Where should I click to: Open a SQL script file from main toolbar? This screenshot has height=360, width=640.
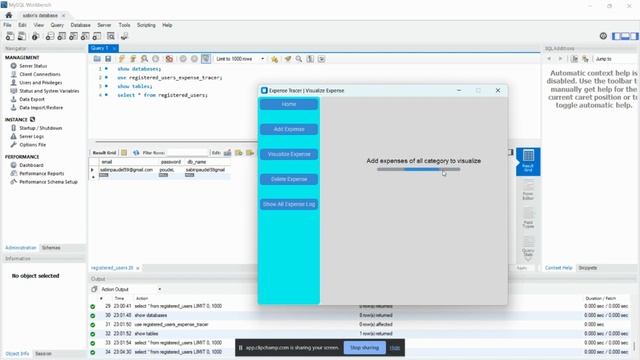22,36
